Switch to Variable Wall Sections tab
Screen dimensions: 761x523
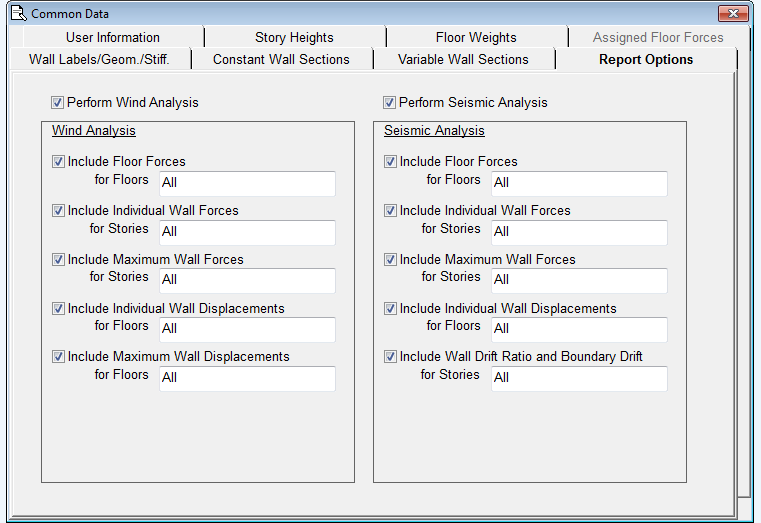[x=463, y=59]
